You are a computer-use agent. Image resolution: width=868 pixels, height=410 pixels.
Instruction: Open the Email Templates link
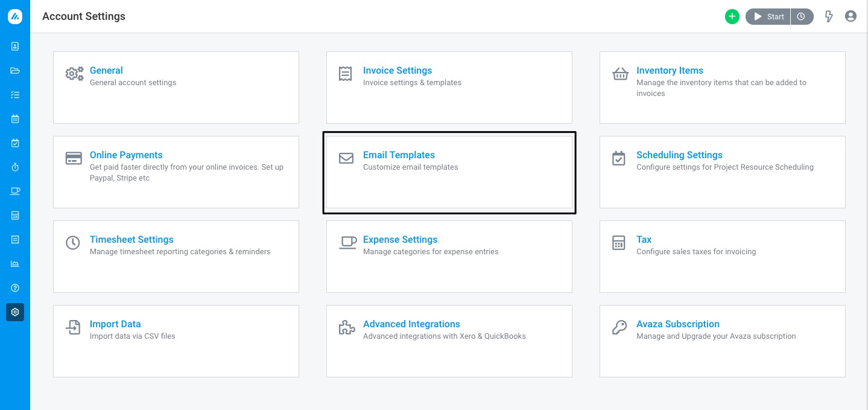[399, 155]
